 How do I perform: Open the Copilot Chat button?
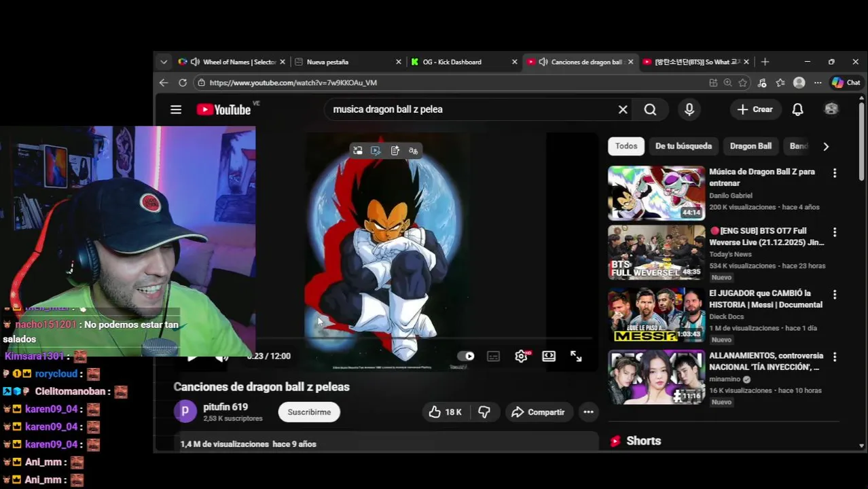(x=846, y=83)
